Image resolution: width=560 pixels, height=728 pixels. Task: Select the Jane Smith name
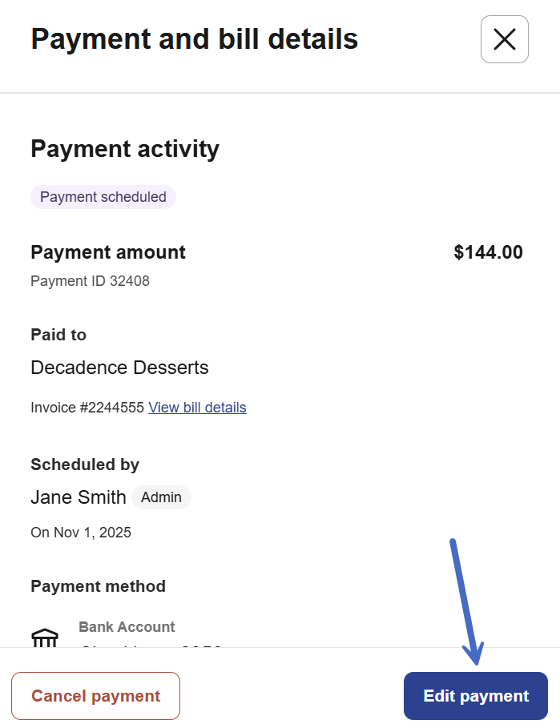coord(79,497)
